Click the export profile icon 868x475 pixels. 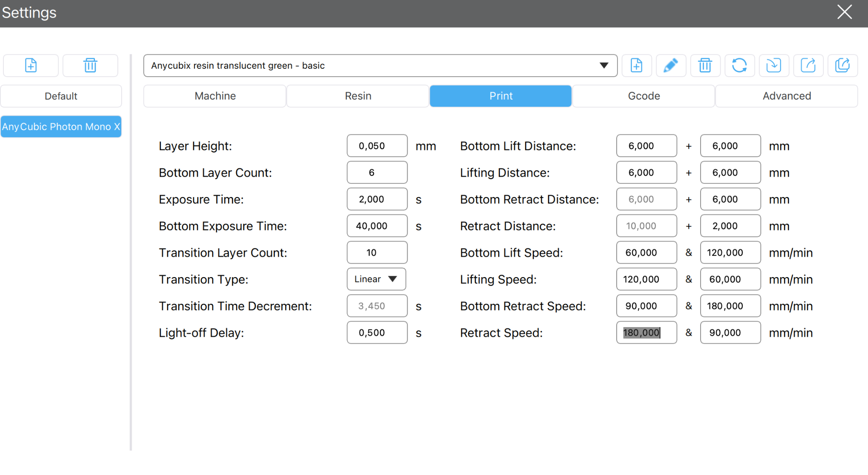point(808,65)
